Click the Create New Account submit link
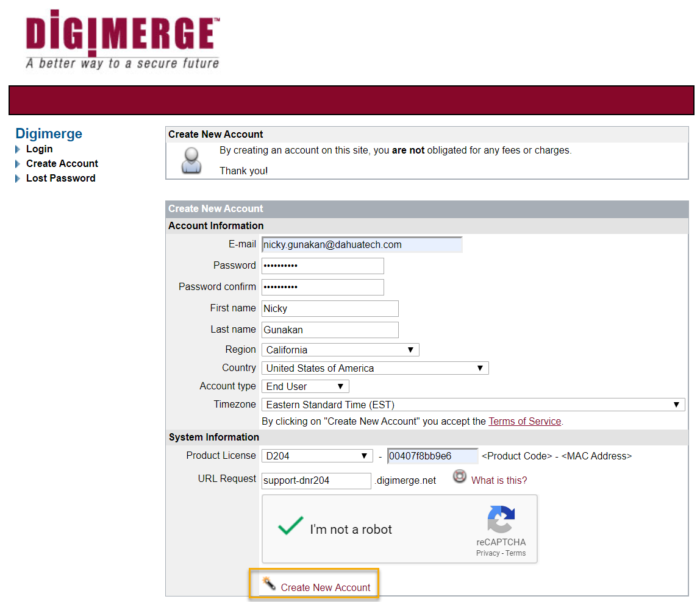 coord(326,588)
